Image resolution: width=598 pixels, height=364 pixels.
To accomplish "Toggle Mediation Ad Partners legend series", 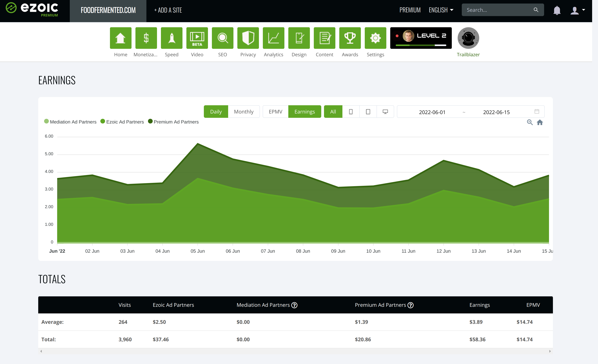I will (70, 122).
